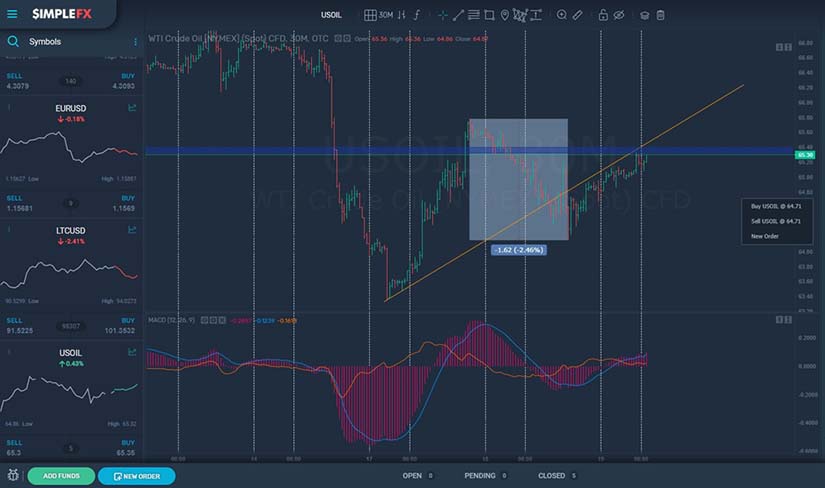
Task: Switch to the CLOSED orders tab
Action: 557,475
